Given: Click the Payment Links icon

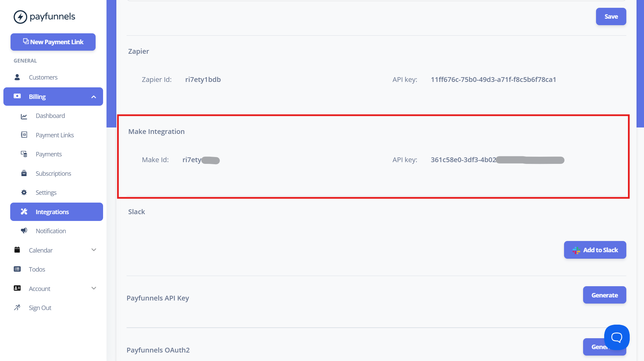Looking at the screenshot, I should coord(24,135).
